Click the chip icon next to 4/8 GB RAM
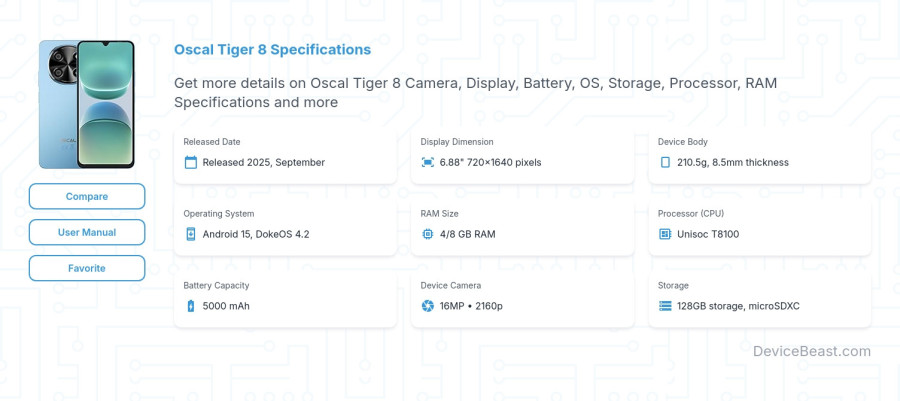 coord(428,234)
